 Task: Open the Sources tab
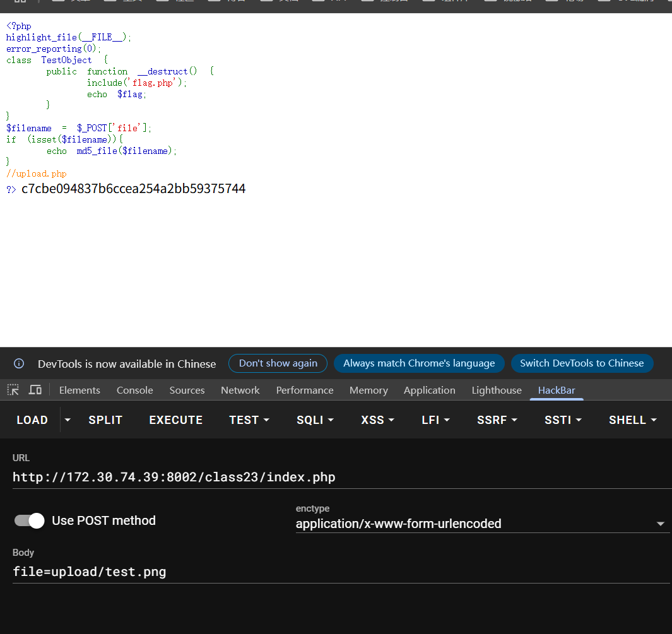click(187, 390)
